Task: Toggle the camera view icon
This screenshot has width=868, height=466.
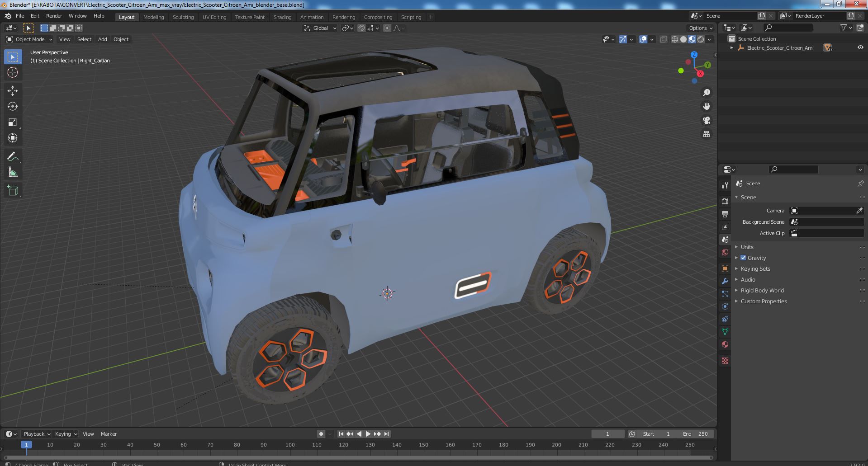Action: coord(706,120)
